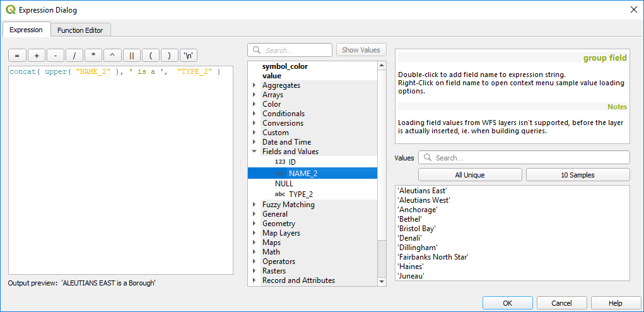Collapse the Fields and Values group

coord(254,152)
